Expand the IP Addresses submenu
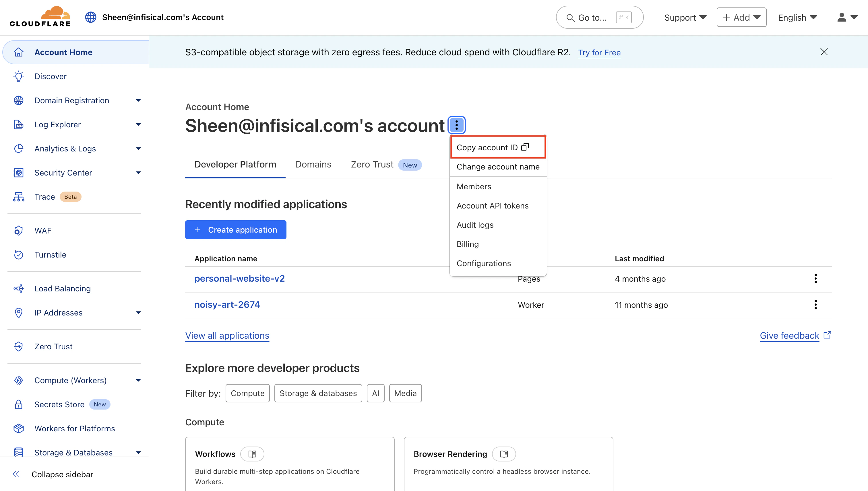 (x=138, y=313)
